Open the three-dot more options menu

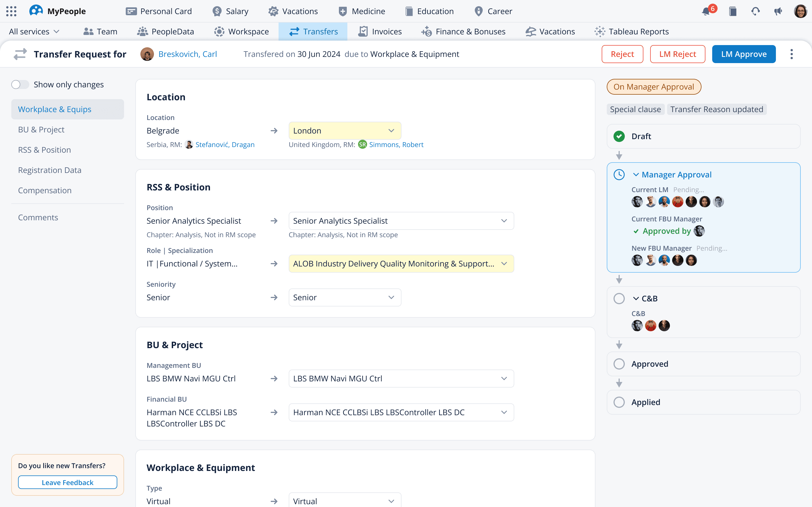(x=791, y=54)
